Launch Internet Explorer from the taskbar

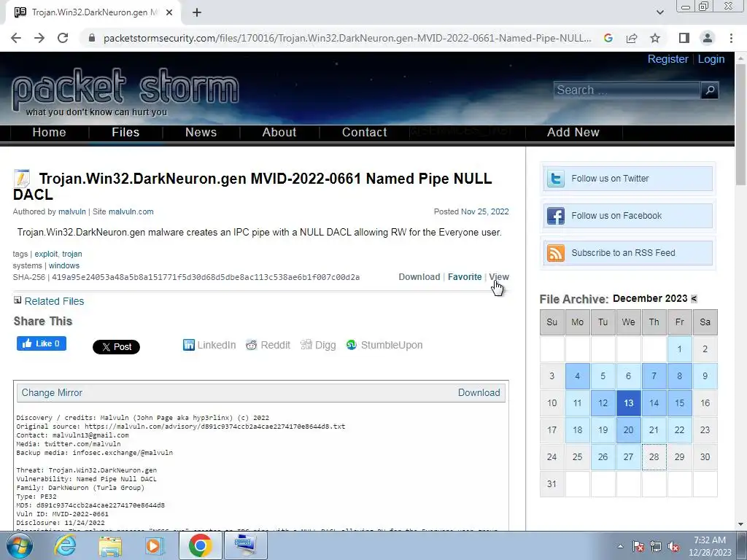click(65, 545)
